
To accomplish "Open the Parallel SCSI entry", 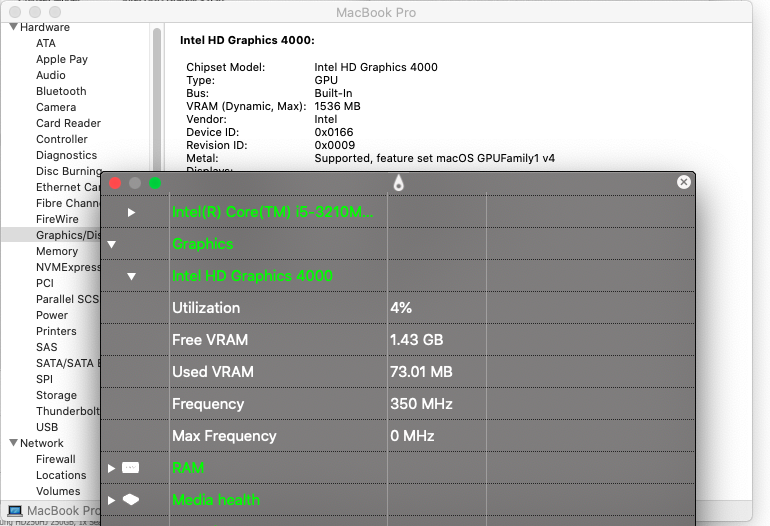I will click(x=68, y=299).
